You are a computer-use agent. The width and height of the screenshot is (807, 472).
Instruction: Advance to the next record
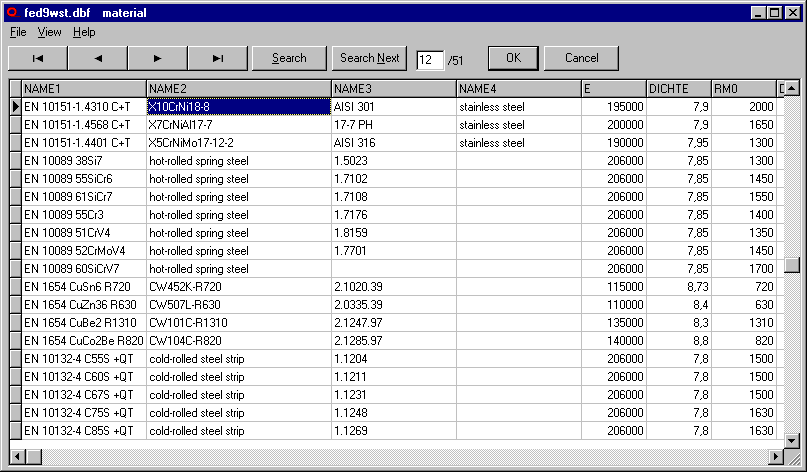158,58
